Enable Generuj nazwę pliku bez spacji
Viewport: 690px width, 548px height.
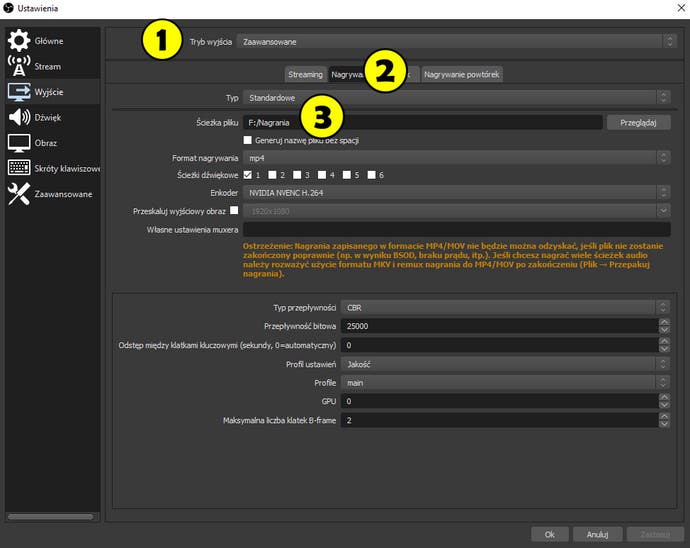(x=248, y=140)
